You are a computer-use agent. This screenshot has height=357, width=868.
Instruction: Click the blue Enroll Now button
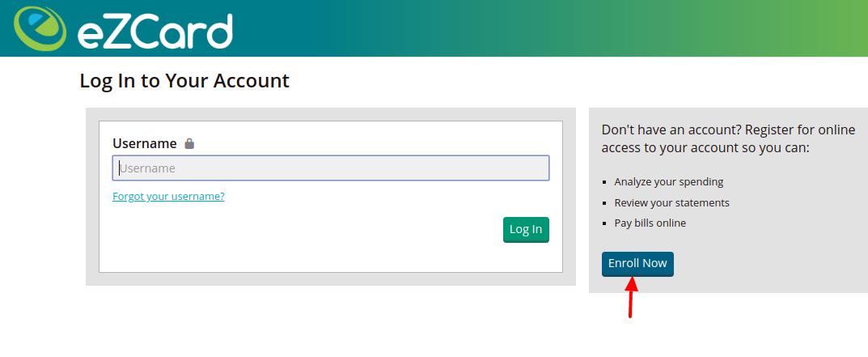point(637,264)
